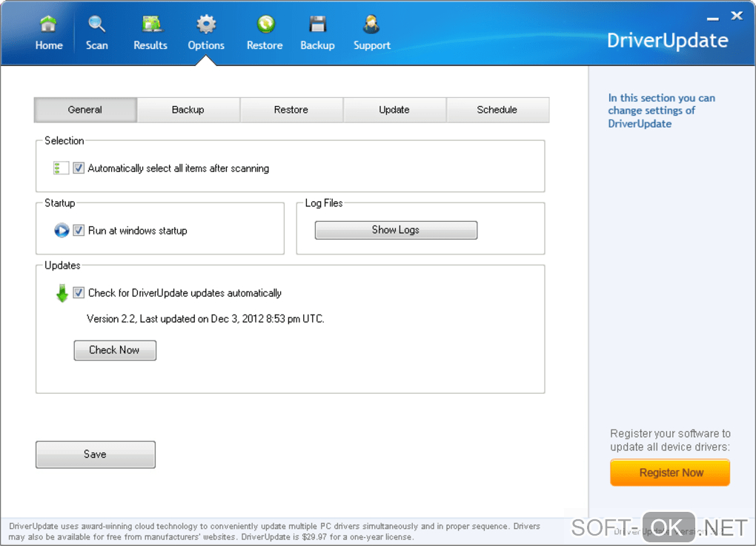
Task: Click the Show Logs button
Action: (396, 230)
